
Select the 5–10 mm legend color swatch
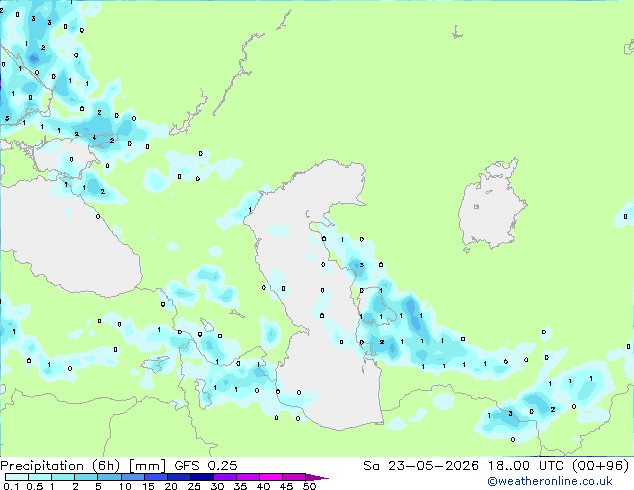[109, 477]
